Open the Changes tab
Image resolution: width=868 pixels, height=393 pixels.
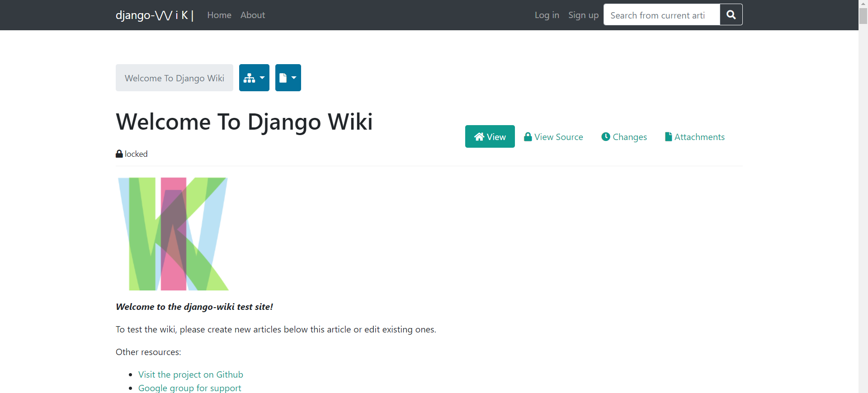click(x=624, y=136)
